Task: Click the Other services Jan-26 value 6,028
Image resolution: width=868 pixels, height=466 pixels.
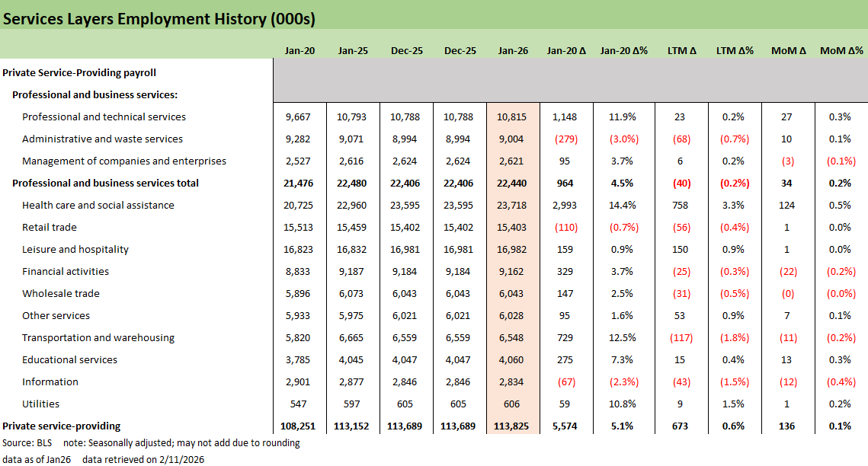Action: [x=511, y=316]
